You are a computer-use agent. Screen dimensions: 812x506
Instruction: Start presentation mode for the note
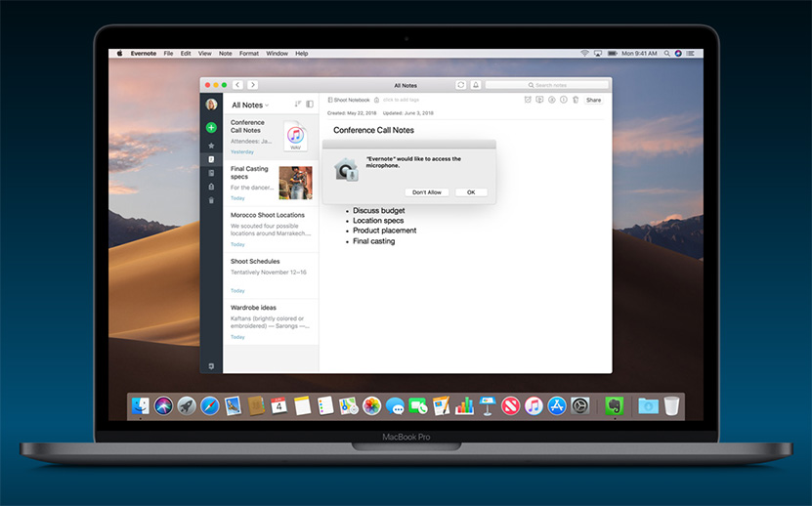(539, 100)
